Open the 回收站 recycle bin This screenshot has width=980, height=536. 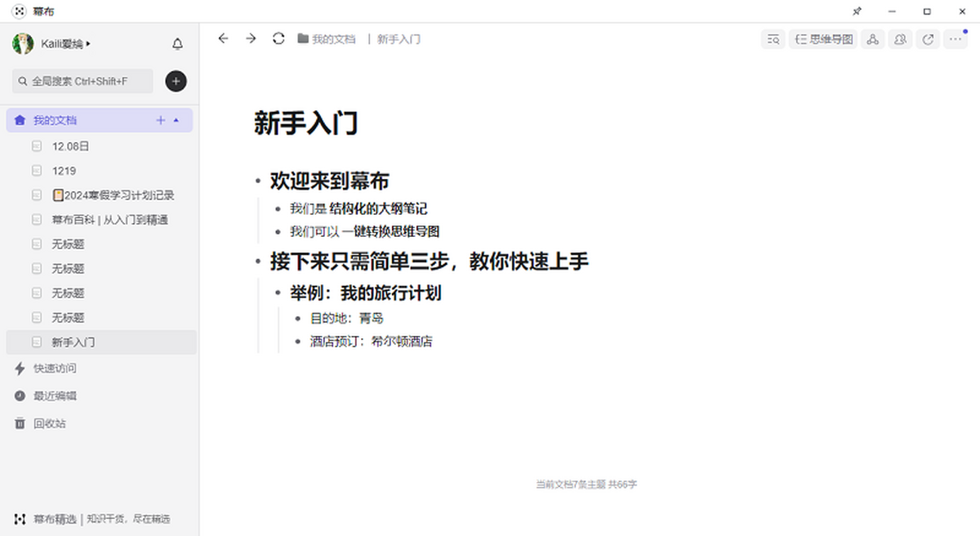point(49,423)
